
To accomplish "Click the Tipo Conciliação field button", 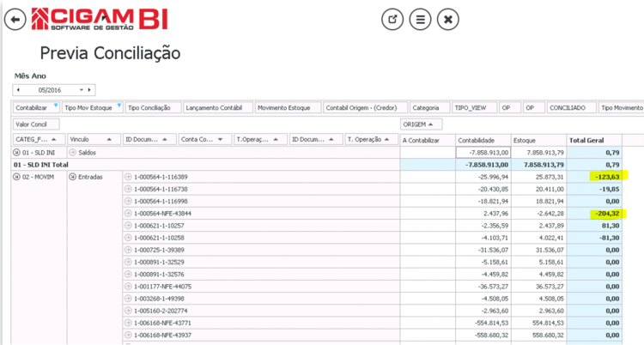I will 153,107.
